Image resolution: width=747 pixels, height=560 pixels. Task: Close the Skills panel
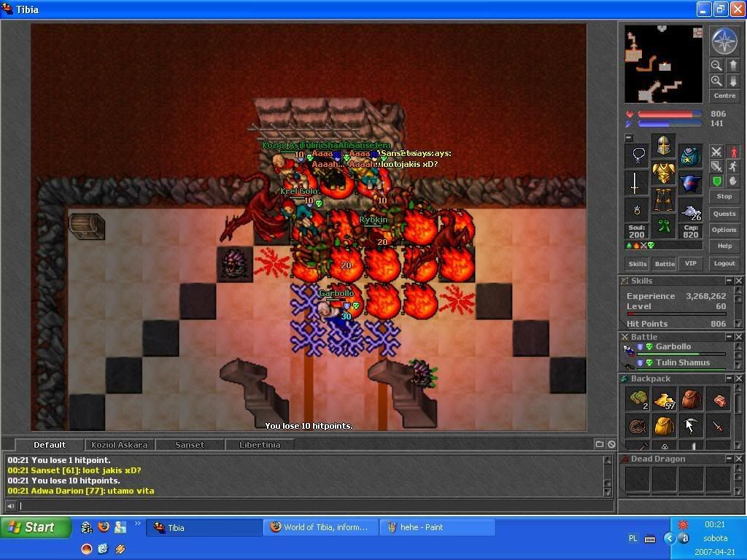point(738,281)
